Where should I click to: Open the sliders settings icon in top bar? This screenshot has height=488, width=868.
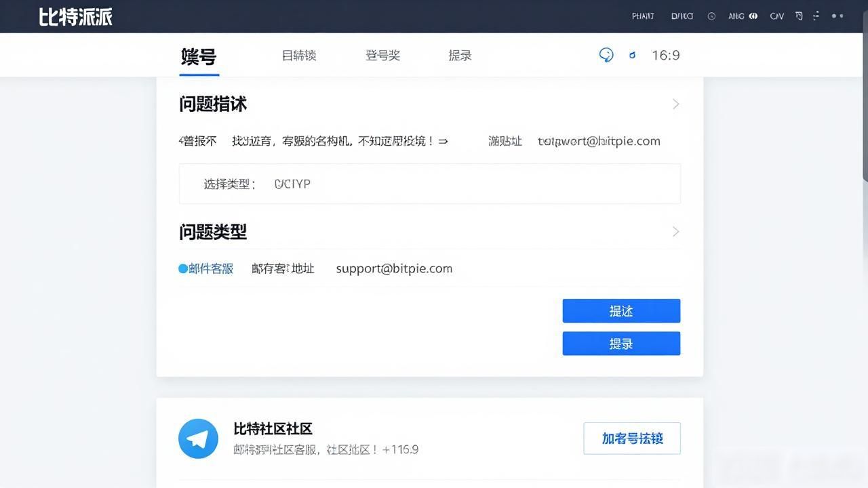tap(816, 16)
